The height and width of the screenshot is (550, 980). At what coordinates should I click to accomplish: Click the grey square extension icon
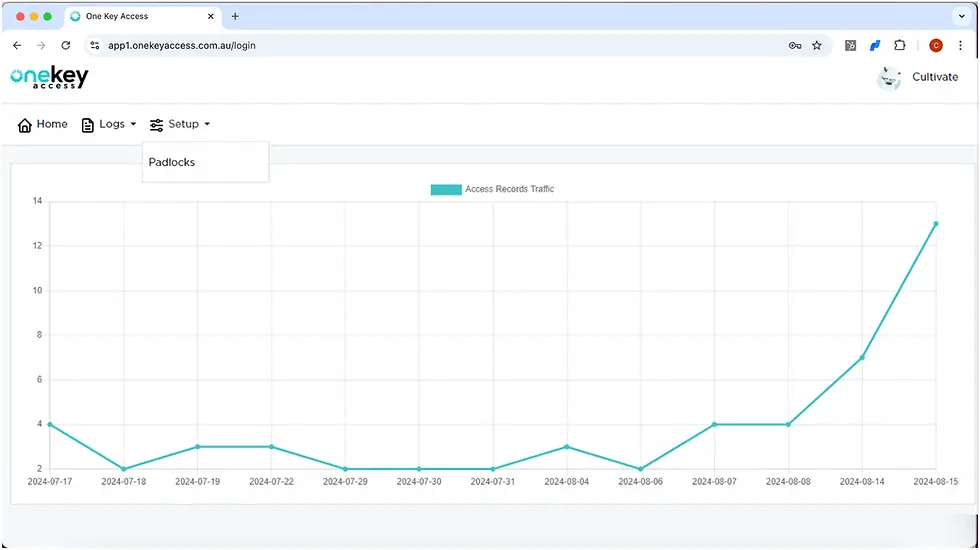click(x=851, y=46)
